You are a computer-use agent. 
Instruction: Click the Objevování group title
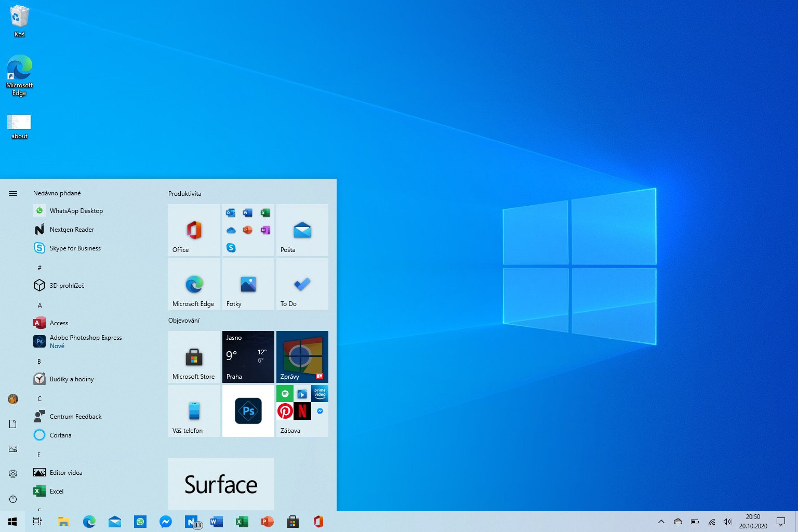(x=184, y=321)
